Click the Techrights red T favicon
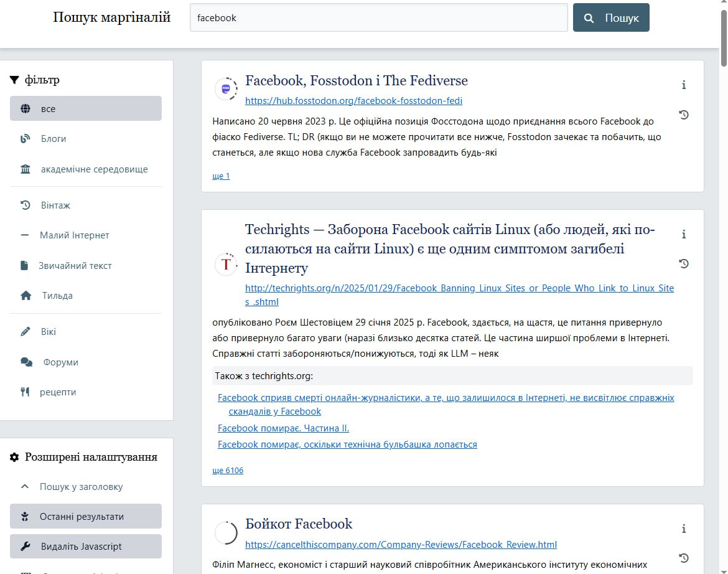Image resolution: width=728 pixels, height=574 pixels. coord(226,264)
